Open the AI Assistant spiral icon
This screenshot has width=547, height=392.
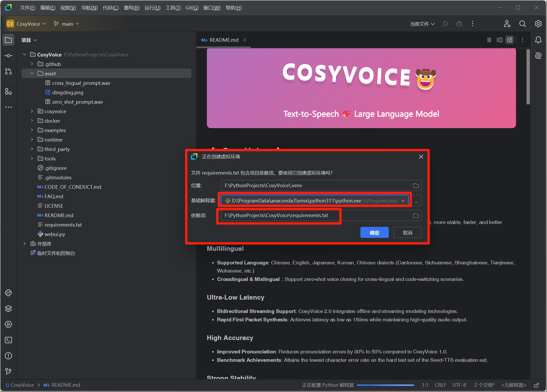coord(538,56)
